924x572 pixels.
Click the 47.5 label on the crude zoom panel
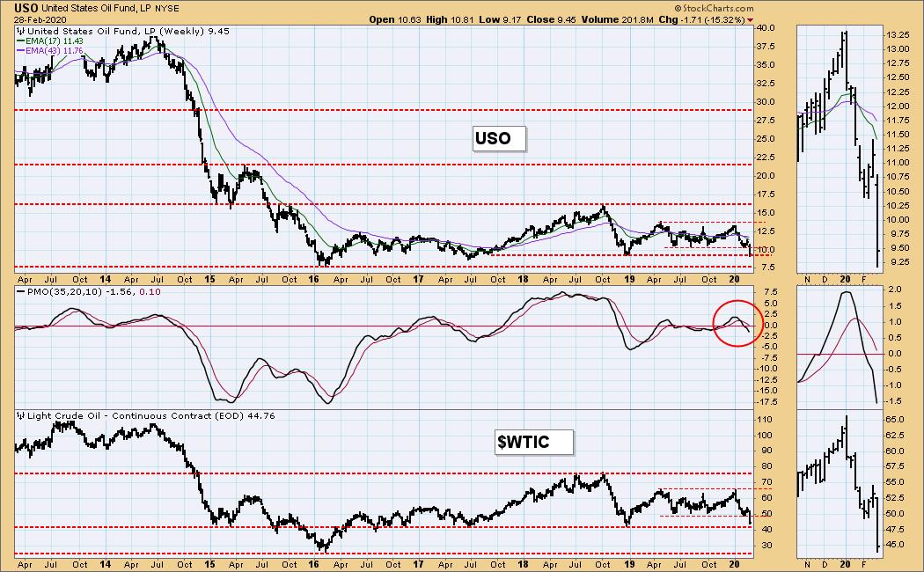pyautogui.click(x=895, y=529)
